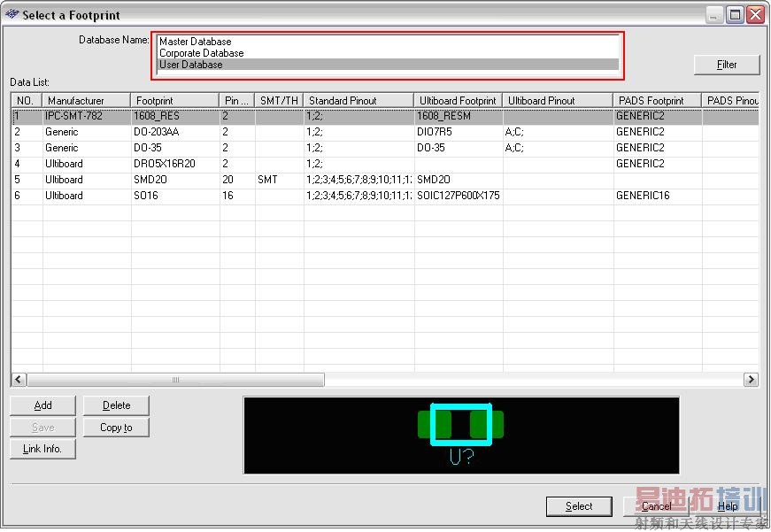771x532 pixels.
Task: Click the SMT cell in row 5
Action: point(280,180)
